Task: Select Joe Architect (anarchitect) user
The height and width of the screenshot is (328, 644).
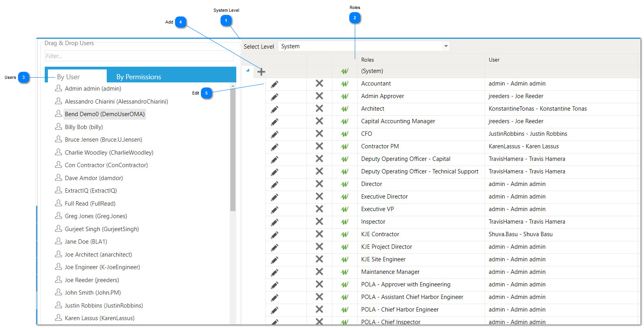Action: pos(99,255)
